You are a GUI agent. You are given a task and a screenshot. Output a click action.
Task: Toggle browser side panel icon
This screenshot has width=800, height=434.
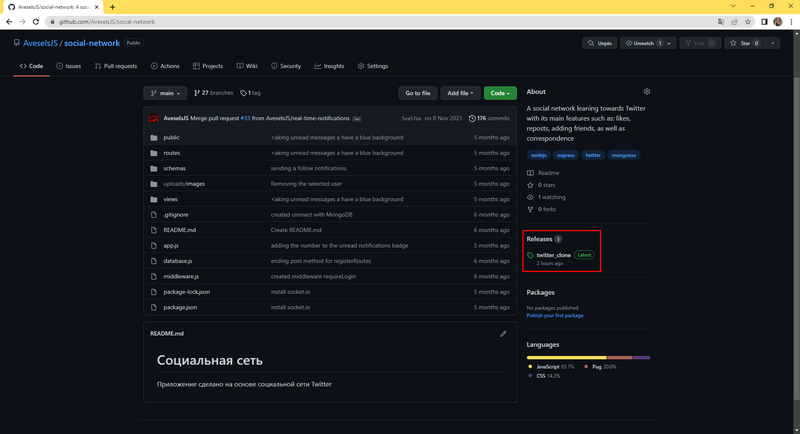click(x=764, y=21)
